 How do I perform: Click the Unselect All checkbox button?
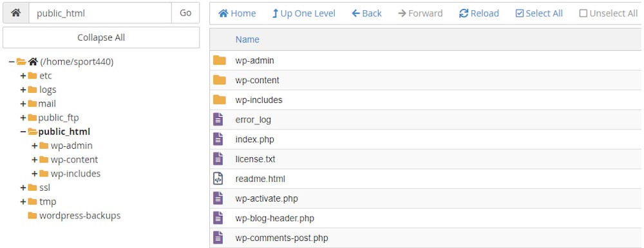[x=609, y=13]
